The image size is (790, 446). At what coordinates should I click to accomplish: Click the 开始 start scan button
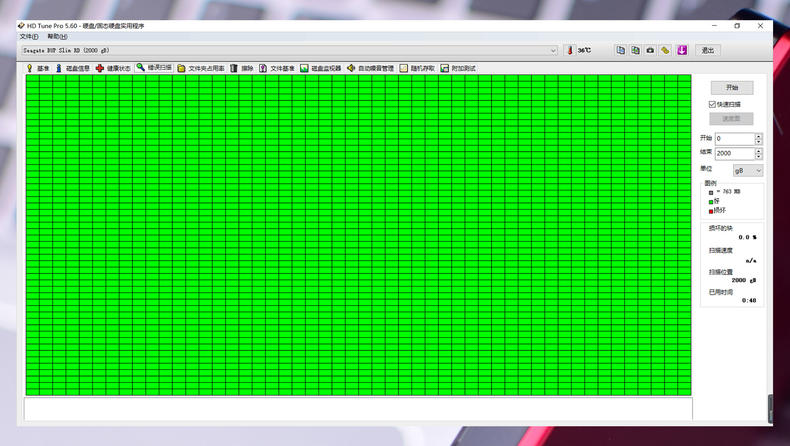pos(731,88)
